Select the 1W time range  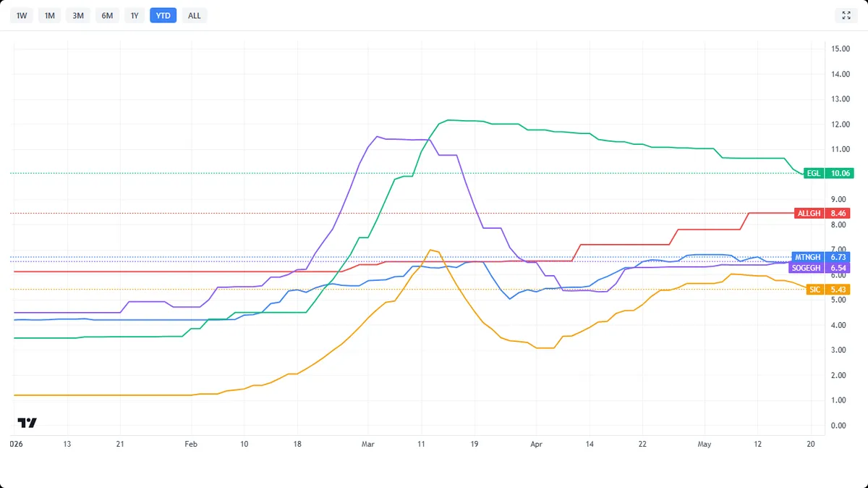click(x=22, y=15)
